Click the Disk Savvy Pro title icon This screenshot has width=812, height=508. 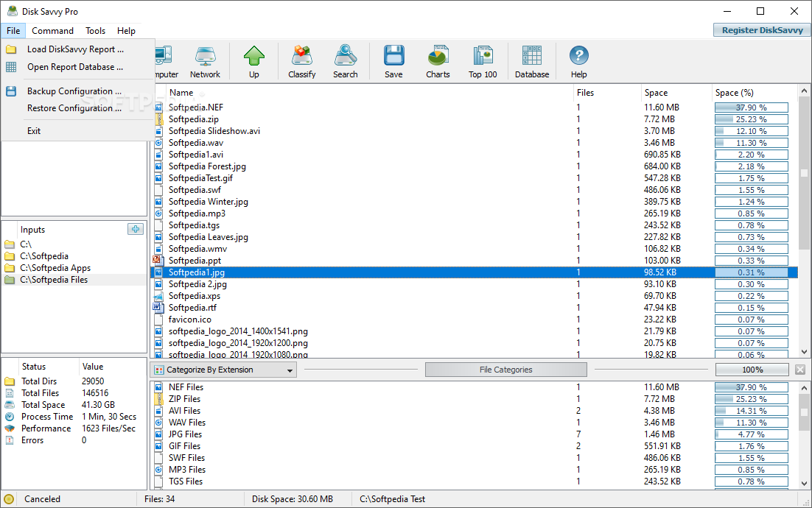tap(12, 11)
